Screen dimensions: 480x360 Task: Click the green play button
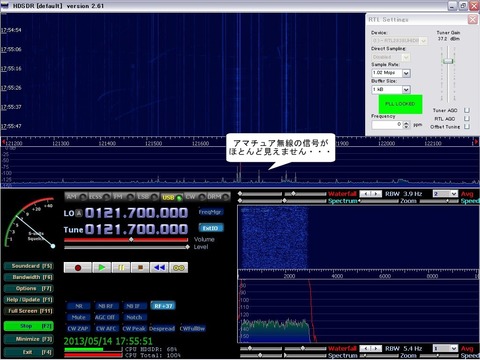pos(102,268)
